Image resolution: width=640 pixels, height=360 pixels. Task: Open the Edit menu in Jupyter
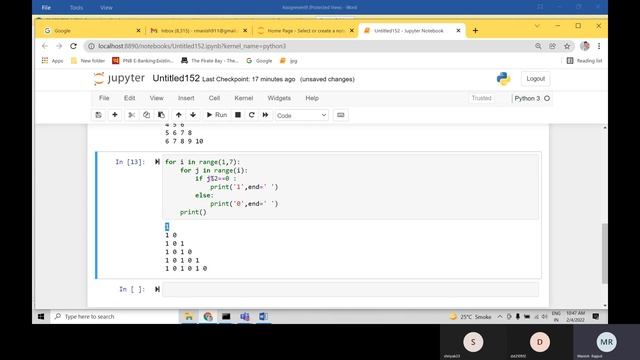click(129, 98)
